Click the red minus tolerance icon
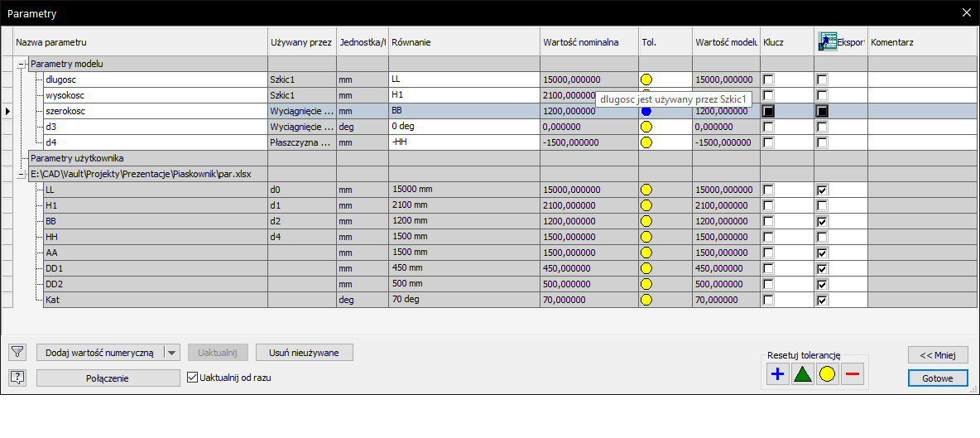This screenshot has width=980, height=438. click(x=853, y=375)
